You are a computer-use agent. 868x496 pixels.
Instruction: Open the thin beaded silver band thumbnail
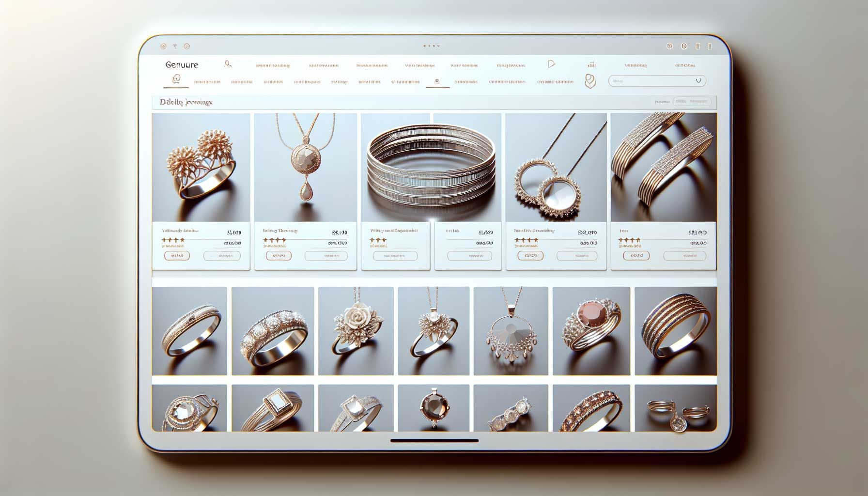pos(189,331)
